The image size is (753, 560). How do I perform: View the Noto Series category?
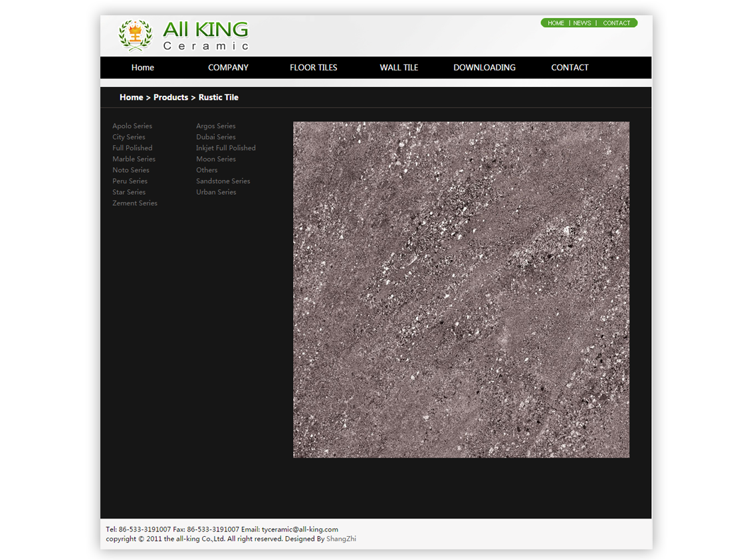(131, 170)
